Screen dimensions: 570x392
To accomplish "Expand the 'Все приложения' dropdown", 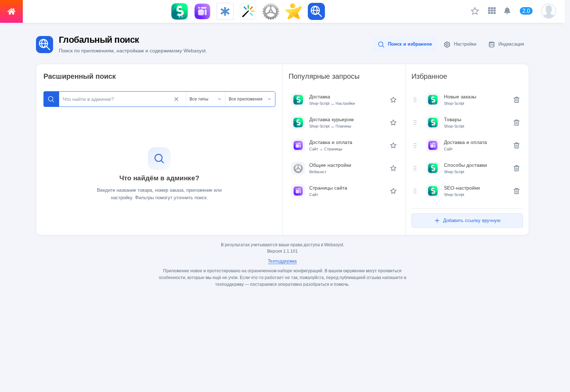I will click(250, 99).
